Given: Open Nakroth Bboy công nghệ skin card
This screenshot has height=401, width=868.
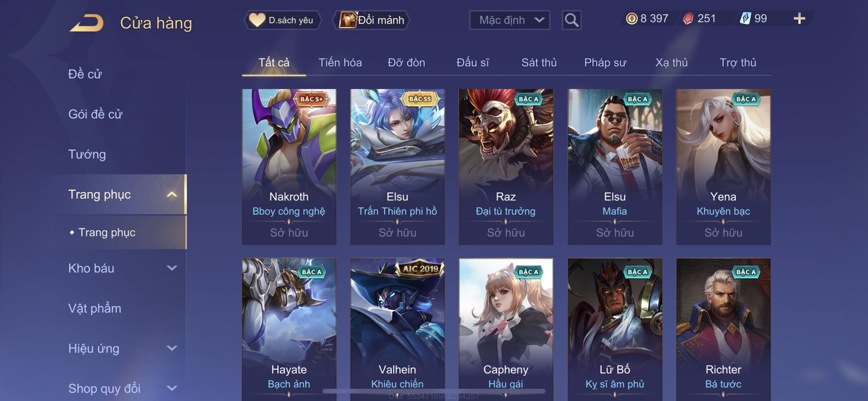Looking at the screenshot, I should tap(289, 167).
